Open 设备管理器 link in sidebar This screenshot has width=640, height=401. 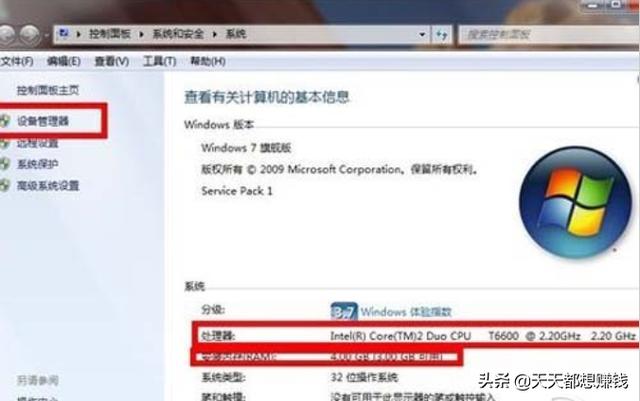pyautogui.click(x=43, y=121)
